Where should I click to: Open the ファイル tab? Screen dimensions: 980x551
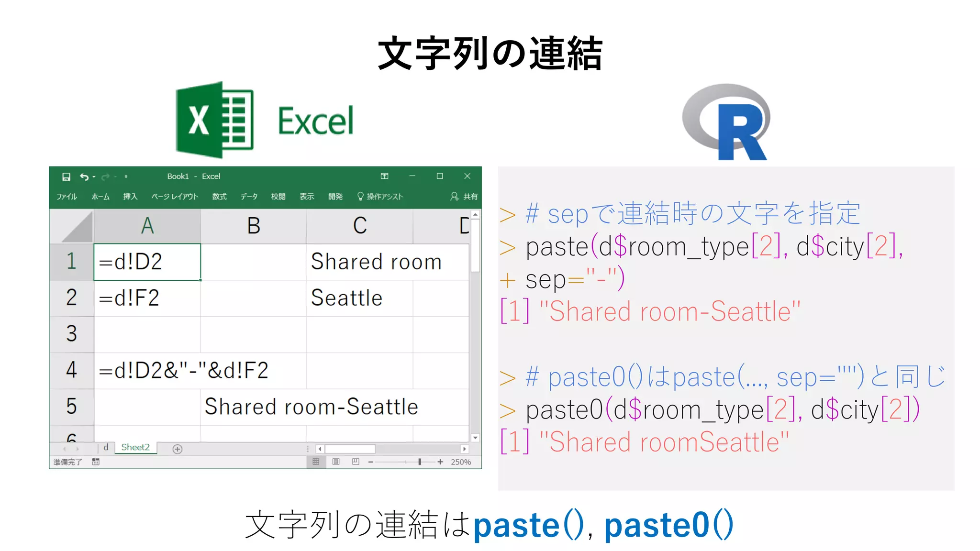tap(67, 197)
